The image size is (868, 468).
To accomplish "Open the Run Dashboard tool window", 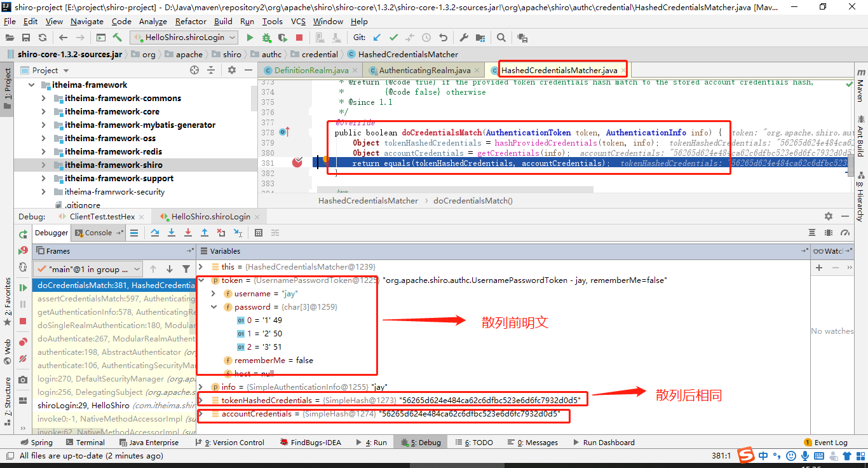I will [x=604, y=443].
